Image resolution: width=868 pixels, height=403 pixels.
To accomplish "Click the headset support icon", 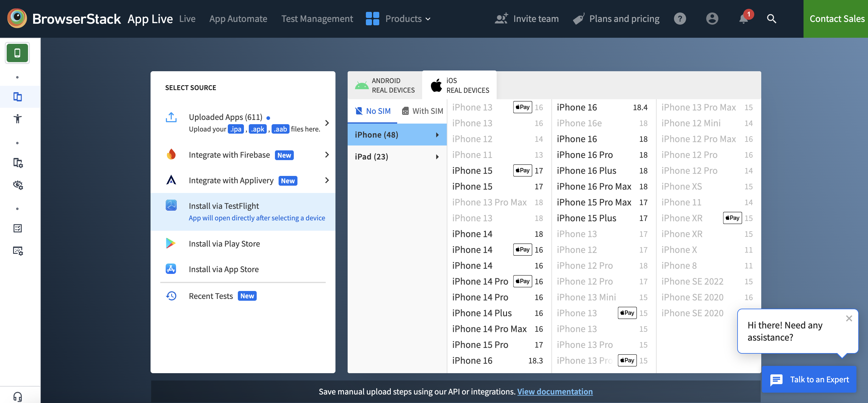I will (x=18, y=396).
